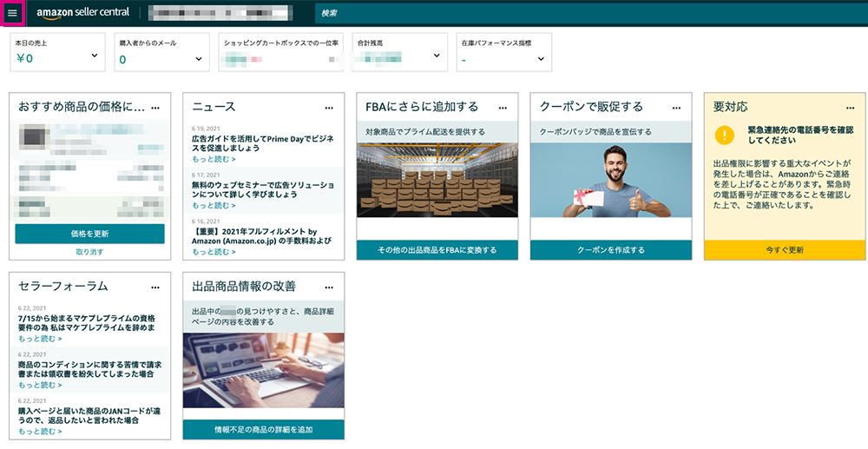This screenshot has height=449, width=868.
Task: Open options menu of クーポンで販促する card
Action: point(676,108)
